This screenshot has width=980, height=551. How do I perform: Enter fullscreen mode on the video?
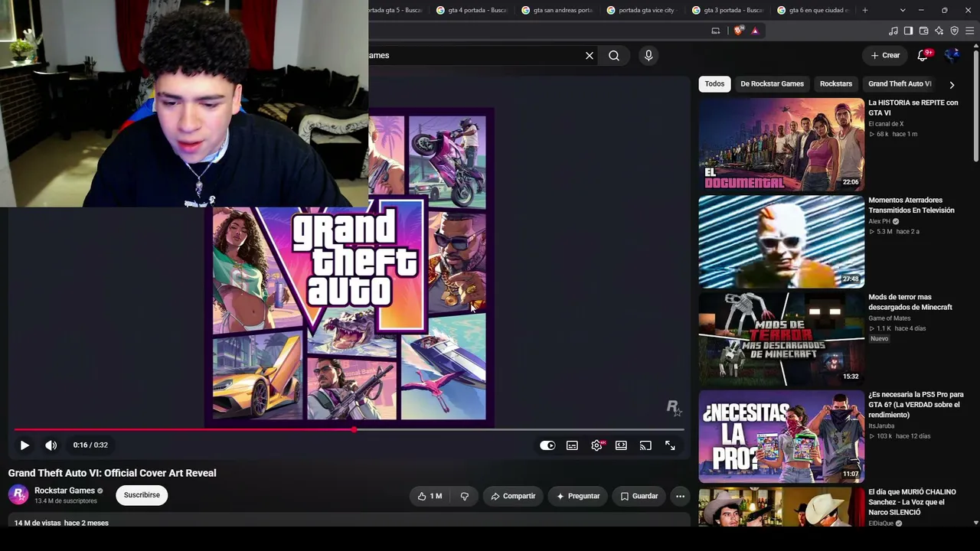pyautogui.click(x=670, y=445)
